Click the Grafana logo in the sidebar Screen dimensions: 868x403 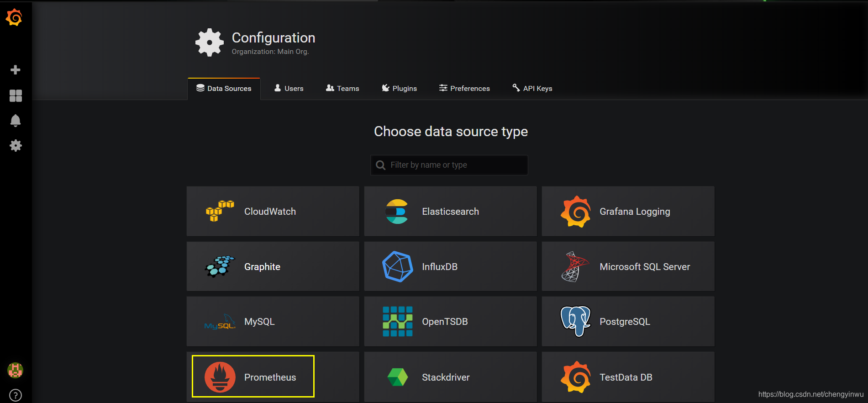[x=14, y=17]
